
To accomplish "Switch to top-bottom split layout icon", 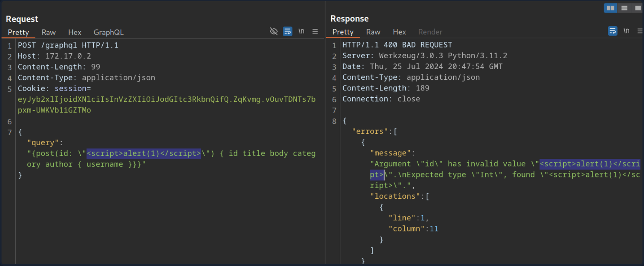I will pyautogui.click(x=624, y=8).
